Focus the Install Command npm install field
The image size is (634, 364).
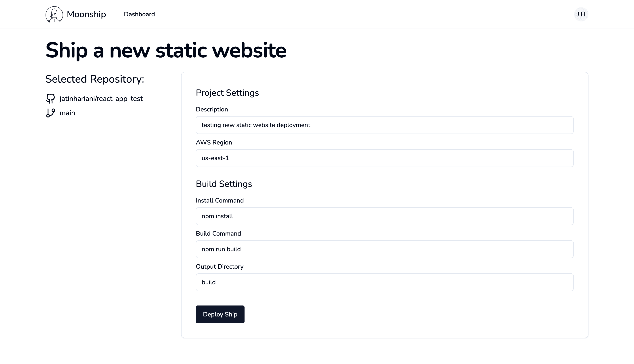coord(385,216)
